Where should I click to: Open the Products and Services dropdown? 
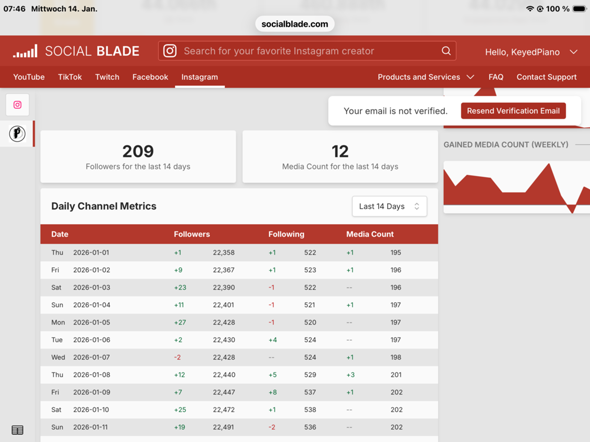(426, 77)
